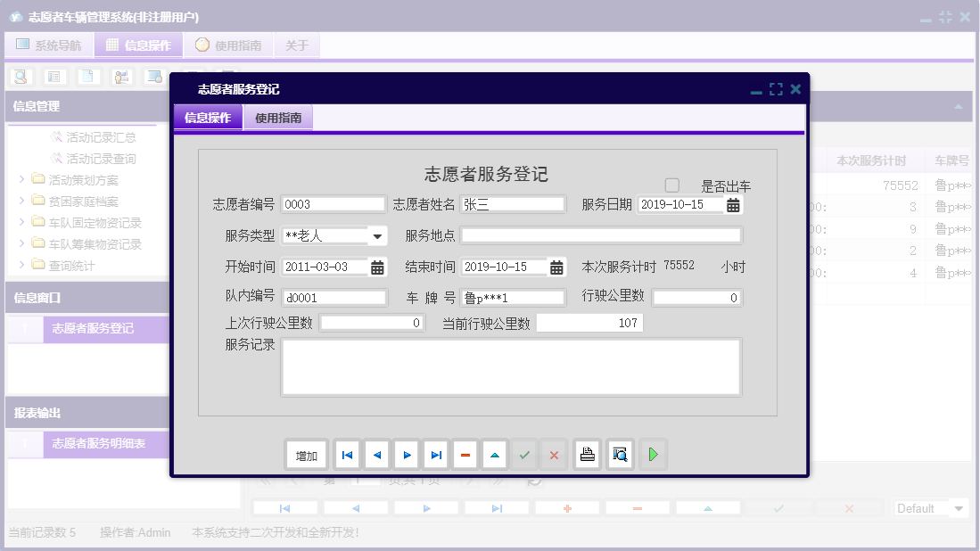
Task: Click inside the 服务记录 text area
Action: click(510, 366)
